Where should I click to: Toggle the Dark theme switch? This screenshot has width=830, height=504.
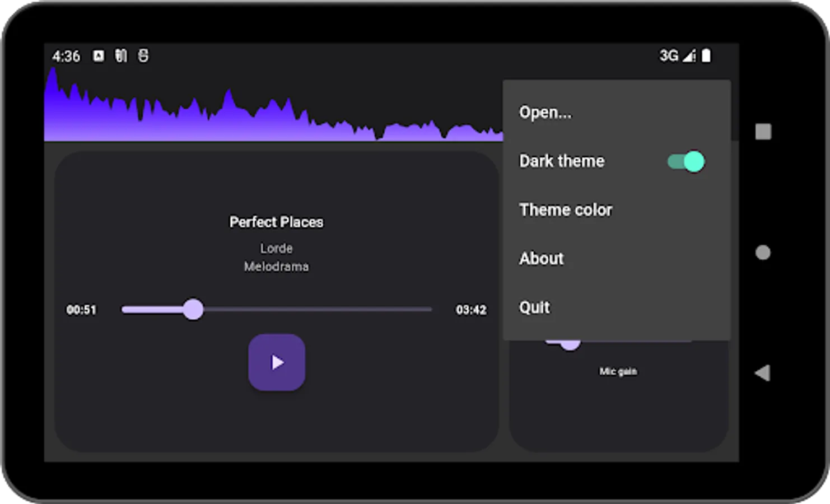pyautogui.click(x=686, y=161)
